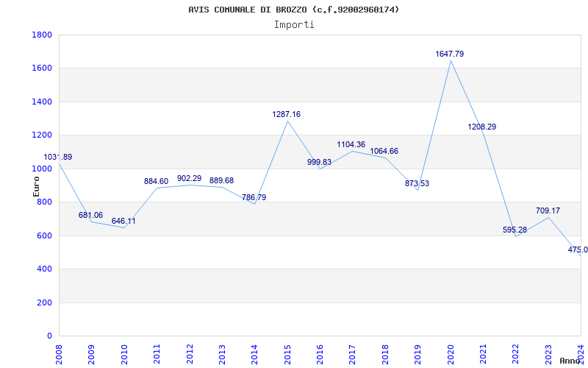Click the 889.68 value label

[221, 180]
